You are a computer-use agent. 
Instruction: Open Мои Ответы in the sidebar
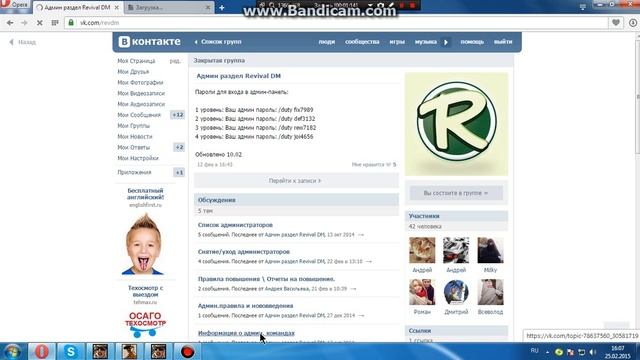click(133, 147)
